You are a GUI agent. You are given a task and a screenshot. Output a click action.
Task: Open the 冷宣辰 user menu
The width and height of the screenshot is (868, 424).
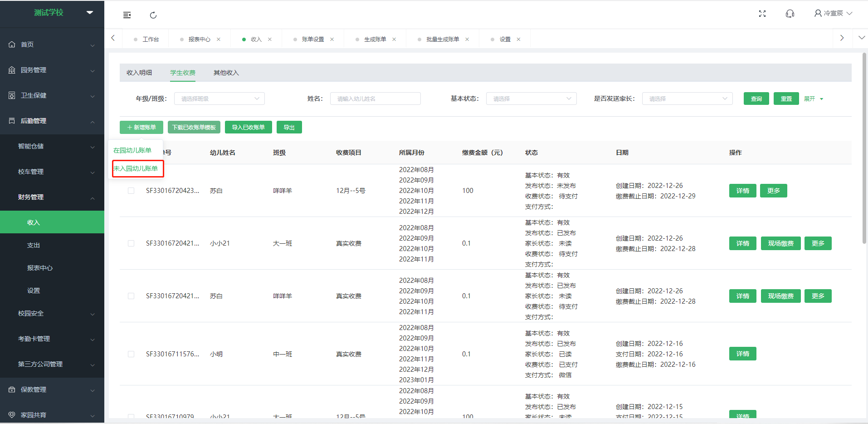click(834, 13)
